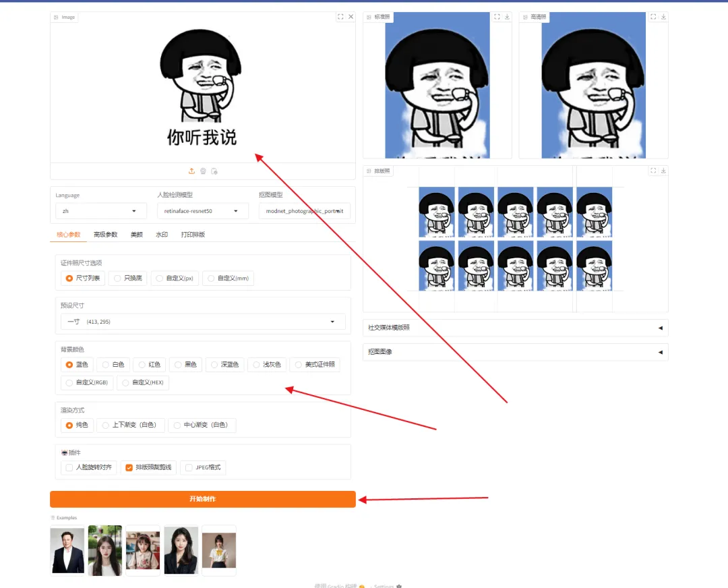Select 上下渐变 (白色) rendering mode
Screen dimensions: 728x588
point(129,425)
